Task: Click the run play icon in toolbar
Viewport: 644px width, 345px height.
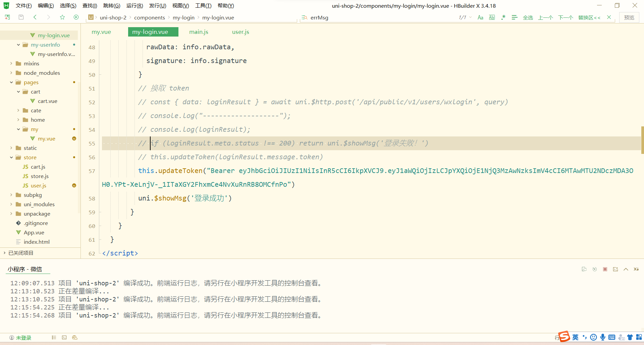Action: (76, 17)
